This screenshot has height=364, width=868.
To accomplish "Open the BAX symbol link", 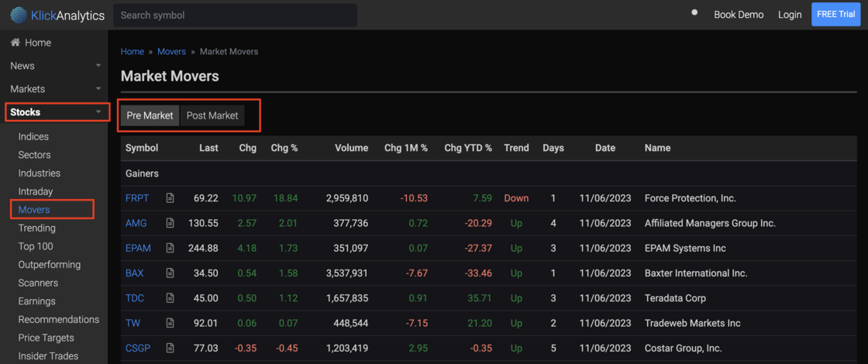I will pyautogui.click(x=135, y=273).
